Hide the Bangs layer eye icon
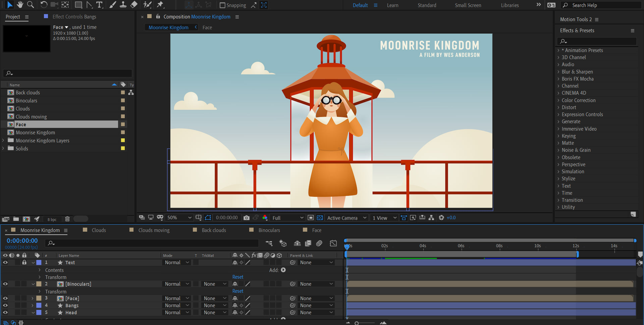This screenshot has height=325, width=644. (x=5, y=306)
